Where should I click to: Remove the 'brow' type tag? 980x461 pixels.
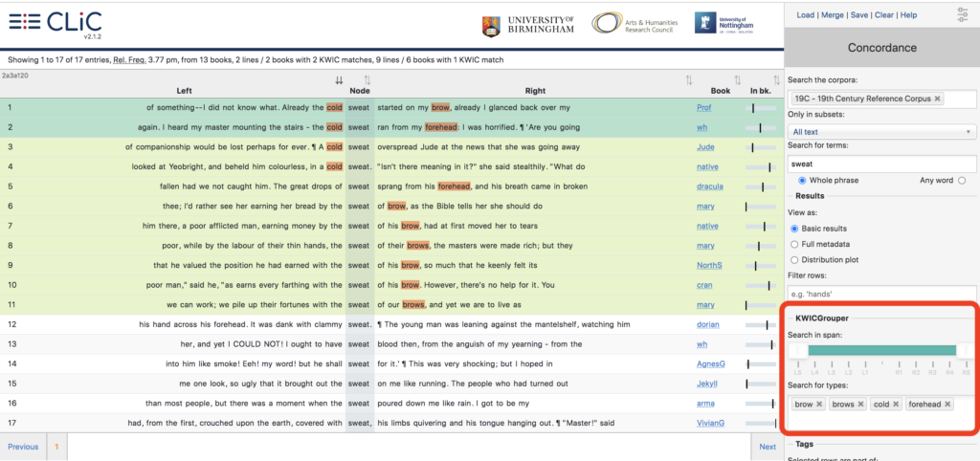click(820, 405)
